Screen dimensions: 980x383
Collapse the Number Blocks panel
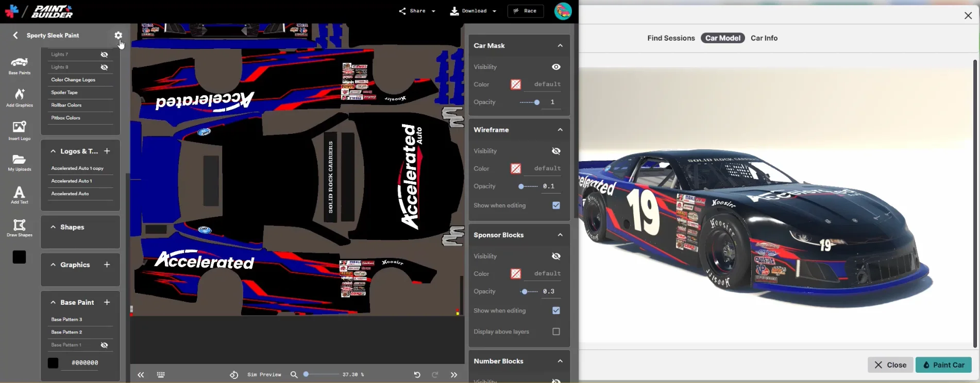[x=560, y=361]
